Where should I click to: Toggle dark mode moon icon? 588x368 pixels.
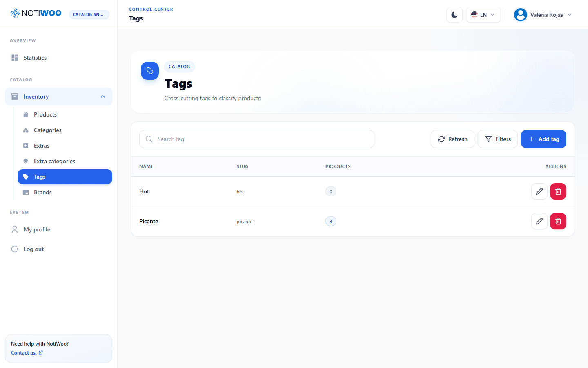454,15
